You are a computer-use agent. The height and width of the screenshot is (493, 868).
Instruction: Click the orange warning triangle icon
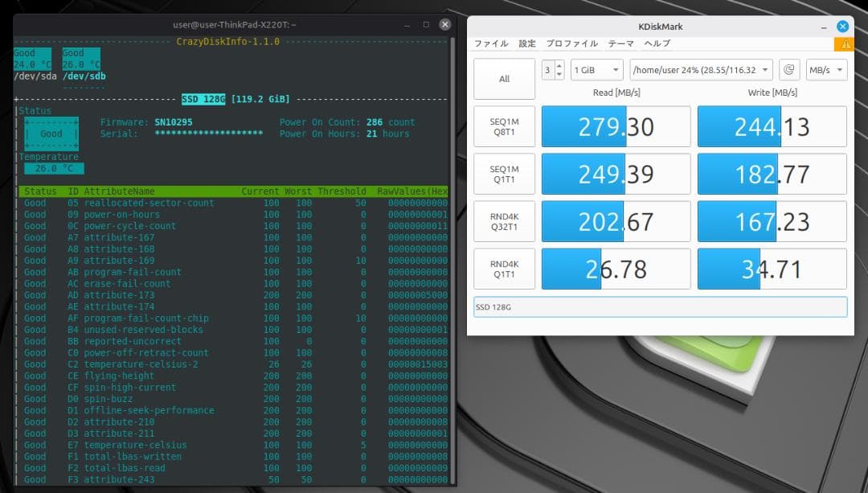click(x=842, y=46)
